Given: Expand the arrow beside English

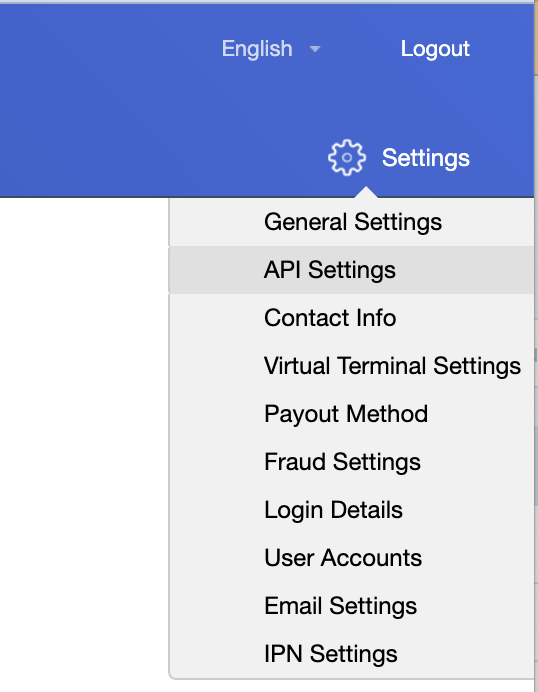Looking at the screenshot, I should pyautogui.click(x=315, y=49).
